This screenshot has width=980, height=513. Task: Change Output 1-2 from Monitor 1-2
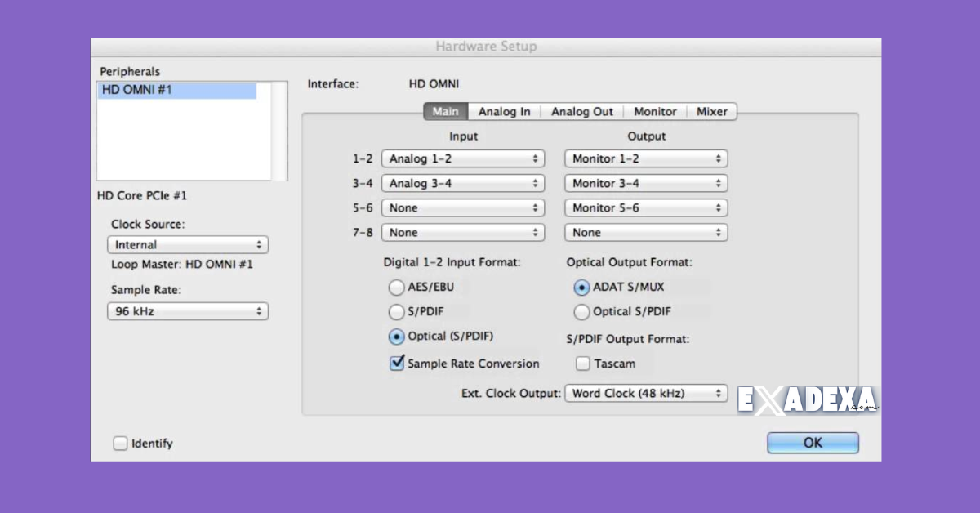tap(645, 158)
